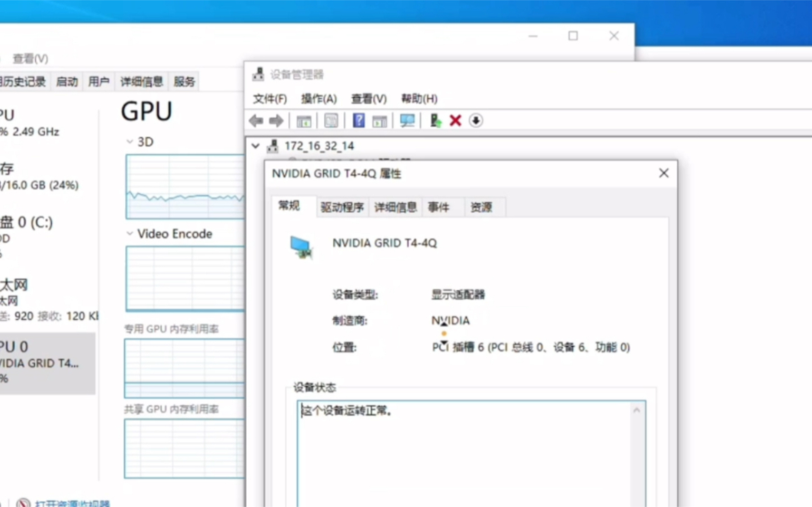Select the 详细信息 tab in Task Manager

pos(142,81)
